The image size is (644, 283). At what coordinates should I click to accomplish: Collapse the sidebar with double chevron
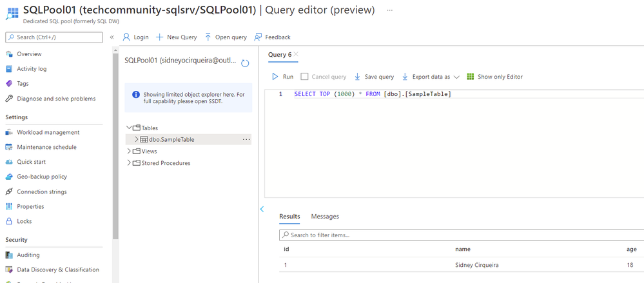112,37
